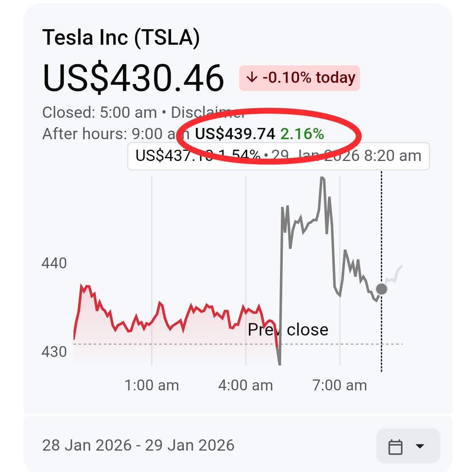Click the Tesla Inc (TSLA) title

pyautogui.click(x=121, y=38)
